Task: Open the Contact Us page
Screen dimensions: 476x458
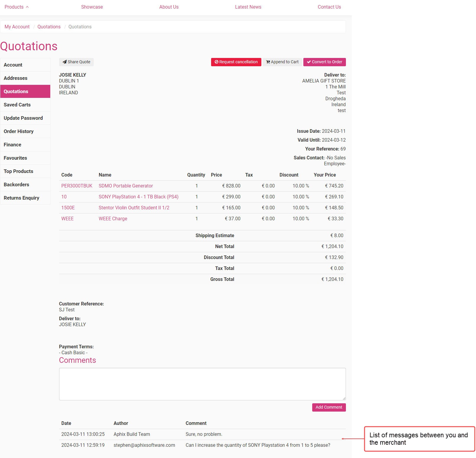Action: click(x=329, y=7)
